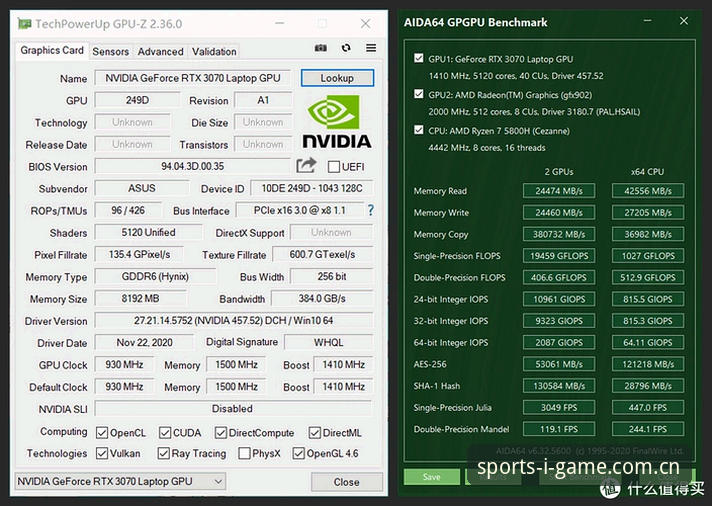This screenshot has height=506, width=712.
Task: Toggle the OpenCL checkbox
Action: [102, 433]
